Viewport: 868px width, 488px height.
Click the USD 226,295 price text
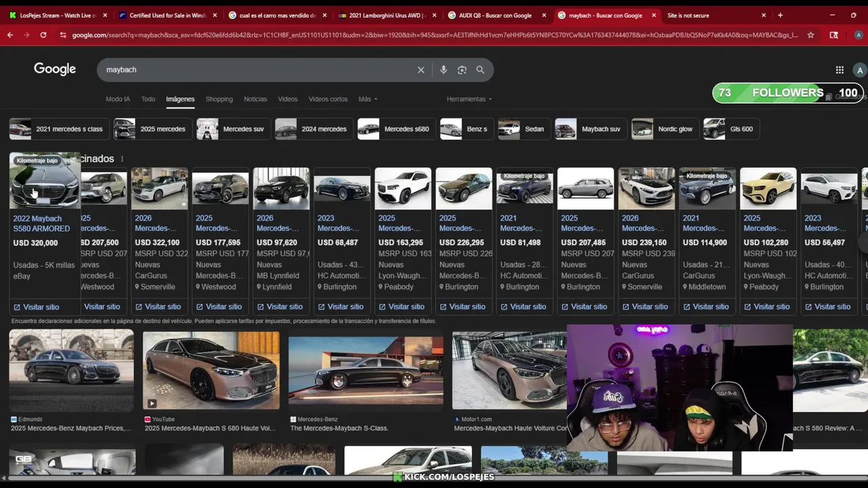[462, 243]
